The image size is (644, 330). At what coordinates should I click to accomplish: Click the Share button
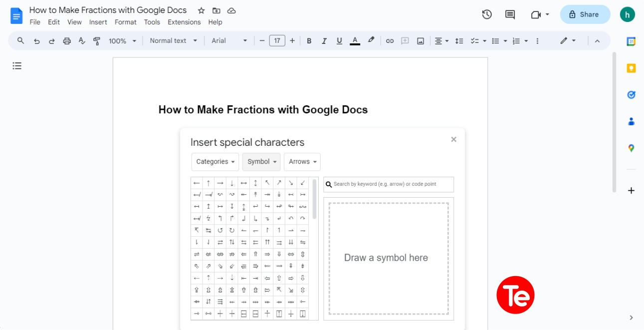click(x=585, y=14)
